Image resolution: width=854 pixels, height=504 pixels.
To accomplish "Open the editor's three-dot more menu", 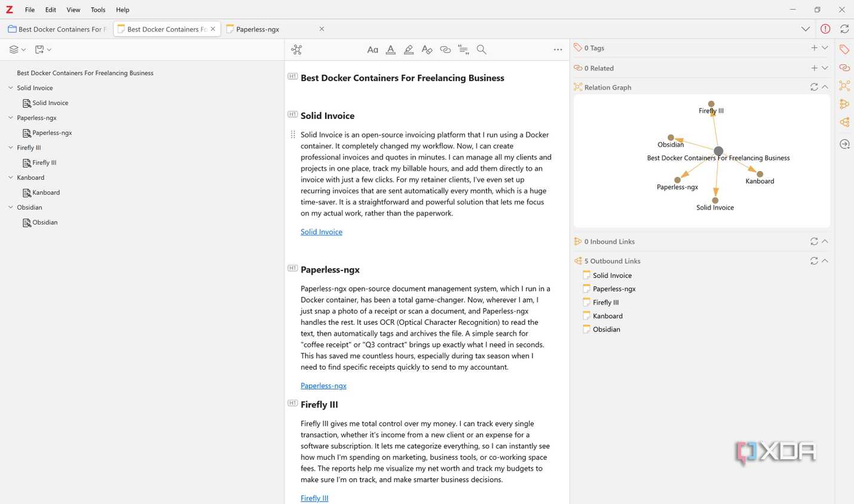I will [558, 50].
